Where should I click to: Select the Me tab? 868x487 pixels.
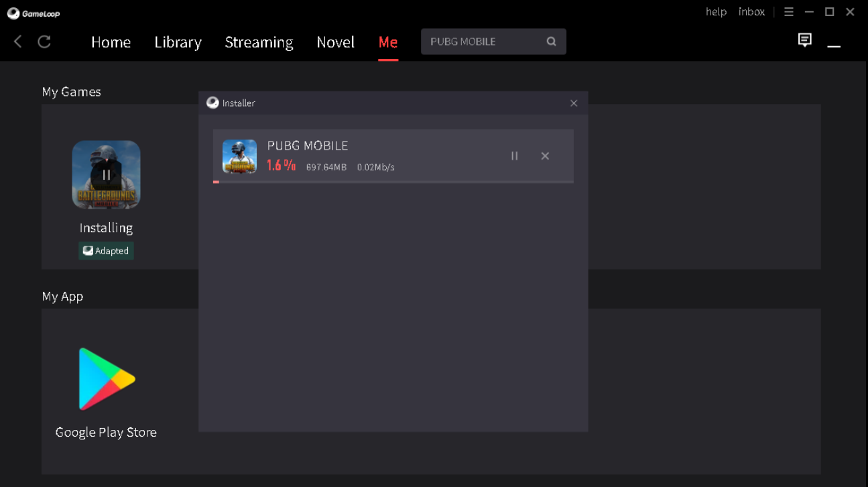point(388,42)
